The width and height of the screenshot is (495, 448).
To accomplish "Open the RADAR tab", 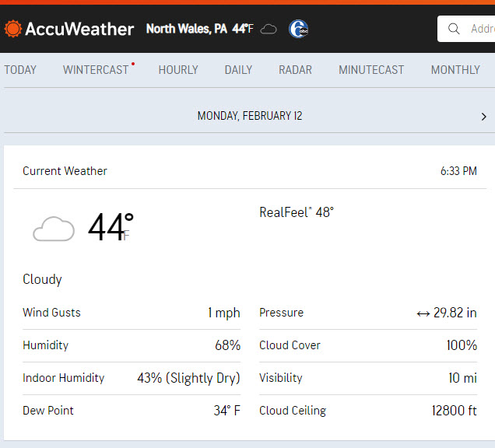I will point(295,70).
